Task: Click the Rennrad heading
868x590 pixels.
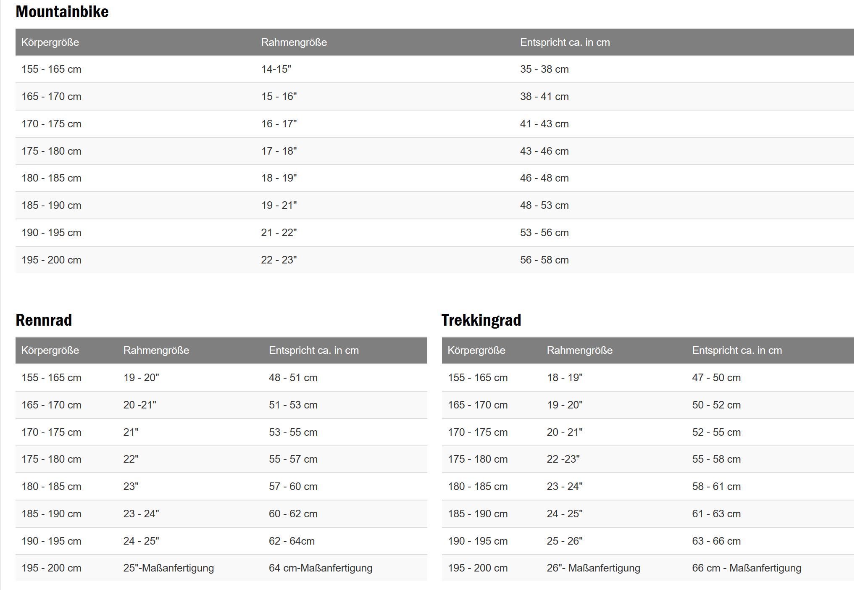Action: (44, 320)
